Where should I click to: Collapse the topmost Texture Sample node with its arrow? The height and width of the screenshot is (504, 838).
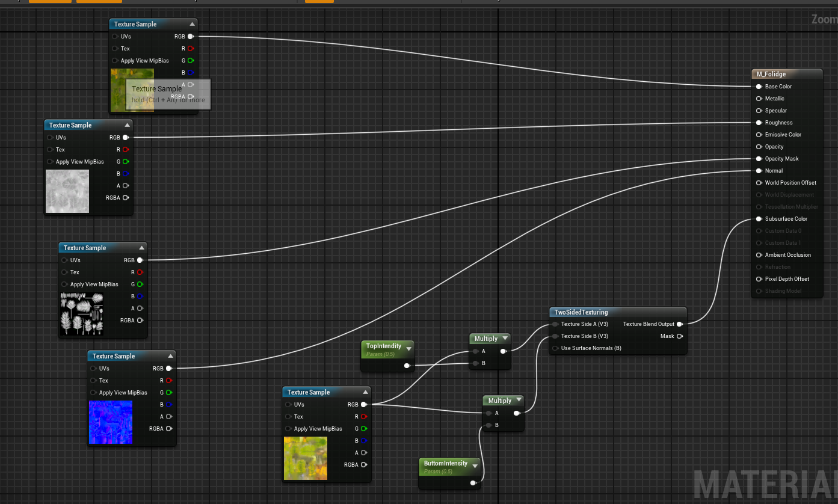(x=193, y=23)
